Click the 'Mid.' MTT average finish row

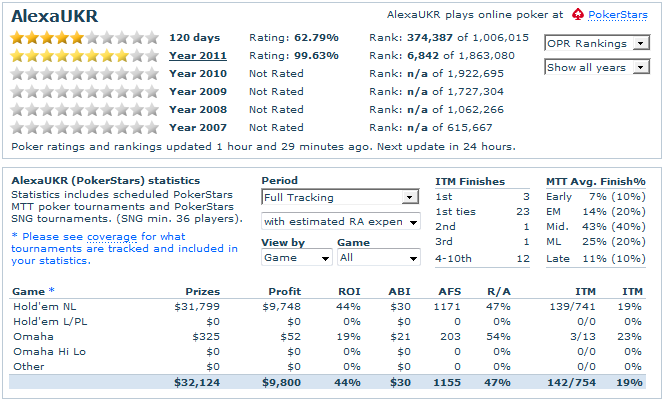[x=596, y=227]
